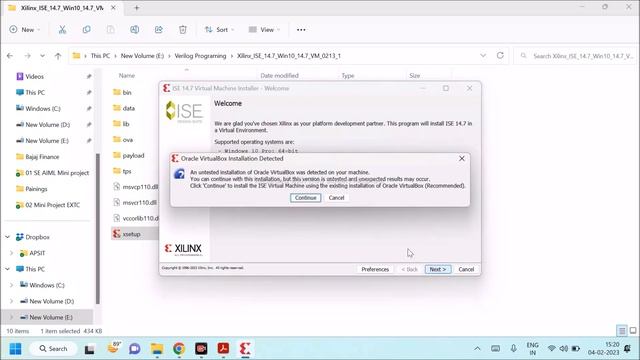Open 01 SE AIML Mini project folder
The image size is (640, 360).
coord(57,173)
